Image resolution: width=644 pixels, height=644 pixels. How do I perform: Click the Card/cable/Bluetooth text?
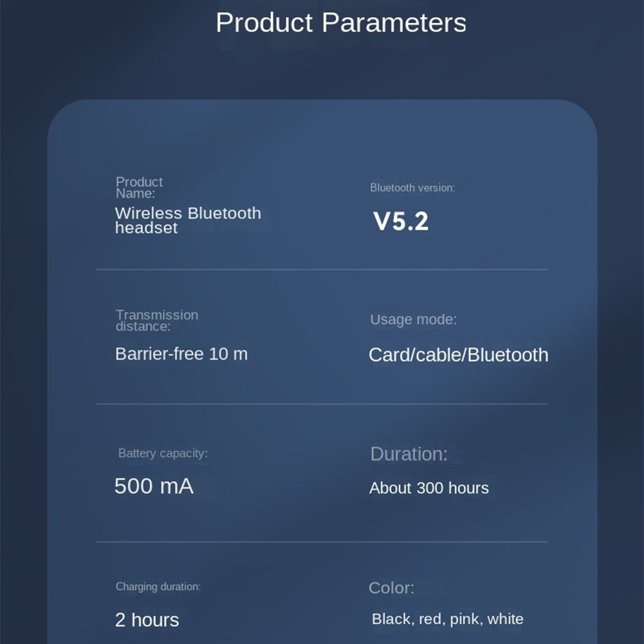[458, 355]
